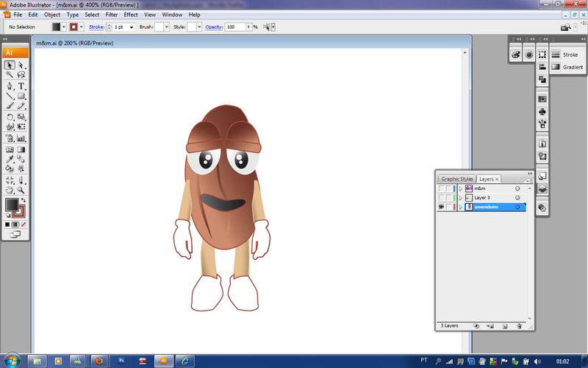Select the Eyedropper tool

(10, 159)
